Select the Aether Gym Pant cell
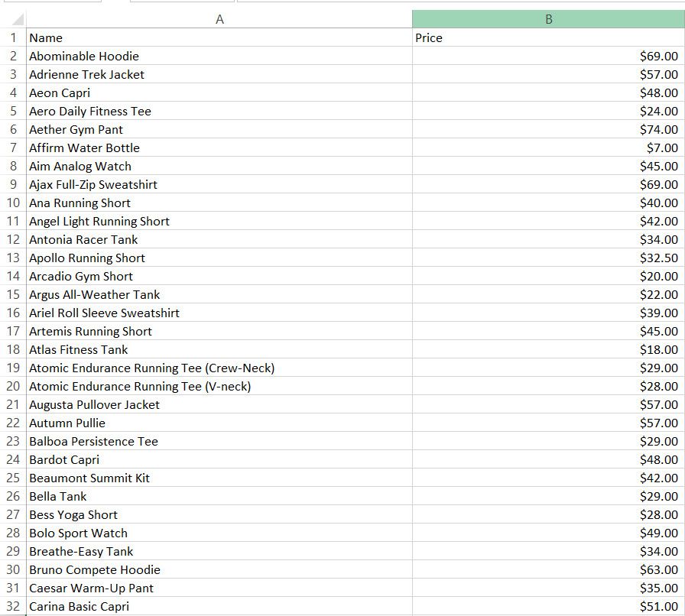685x616 pixels. coord(219,129)
